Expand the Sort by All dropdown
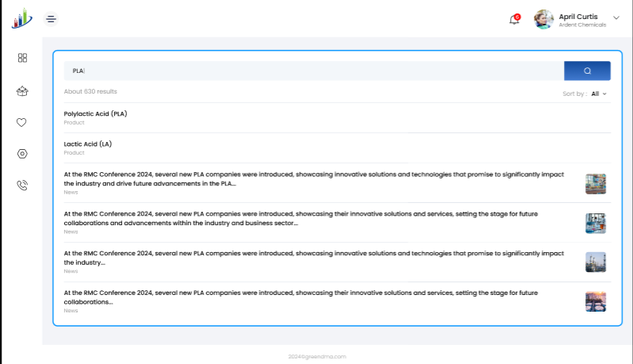The image size is (633, 364). (x=599, y=94)
